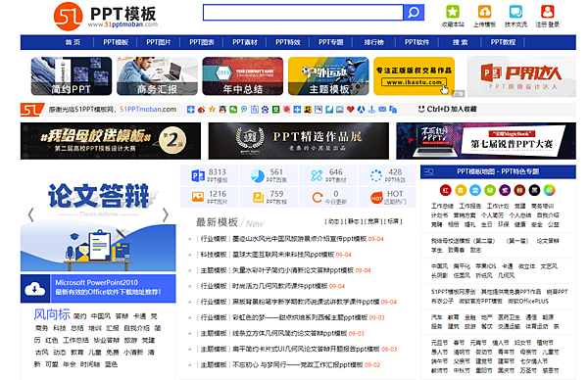
Task: Select the blue color swatch
Action: (x=475, y=190)
